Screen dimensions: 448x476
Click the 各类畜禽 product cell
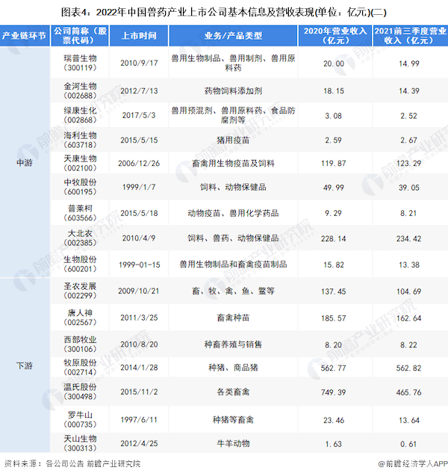coord(233,392)
